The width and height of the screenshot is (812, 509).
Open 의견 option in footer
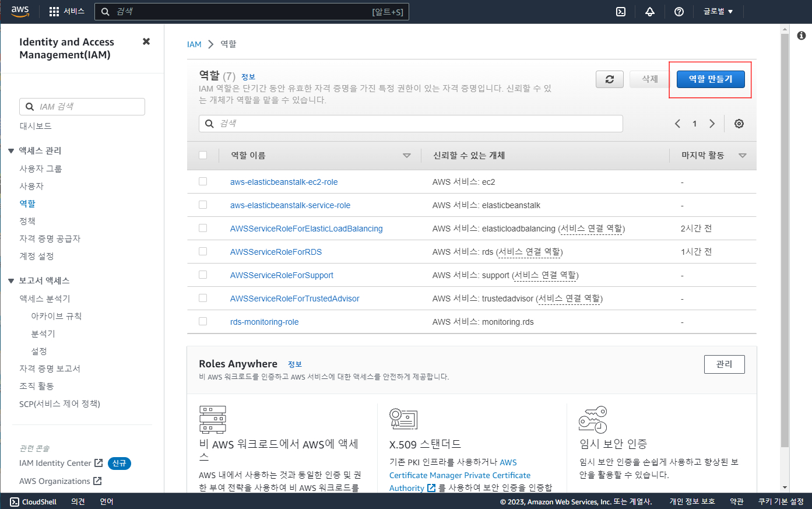point(78,501)
